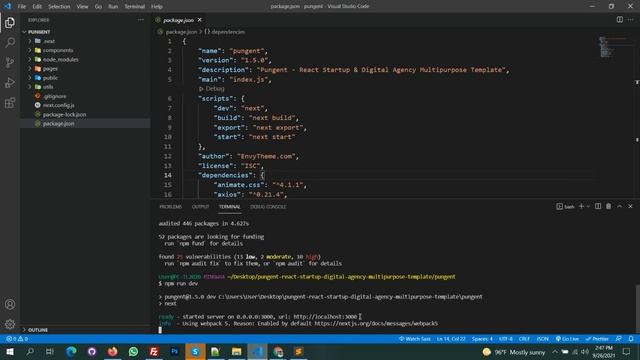This screenshot has height=360, width=640.
Task: Switch to the OUTPUT panel tab
Action: coord(200,207)
